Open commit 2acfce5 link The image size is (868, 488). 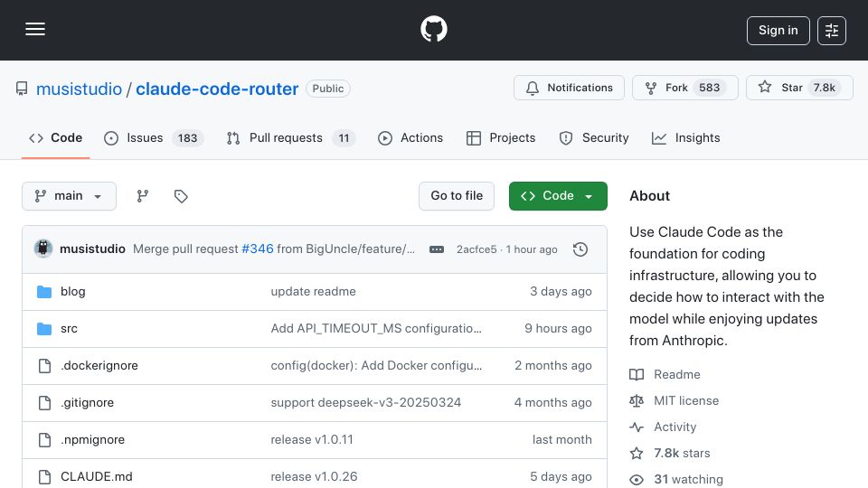point(476,249)
